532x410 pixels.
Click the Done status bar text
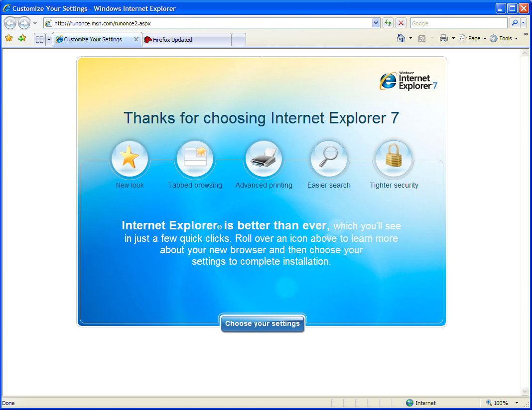point(8,403)
